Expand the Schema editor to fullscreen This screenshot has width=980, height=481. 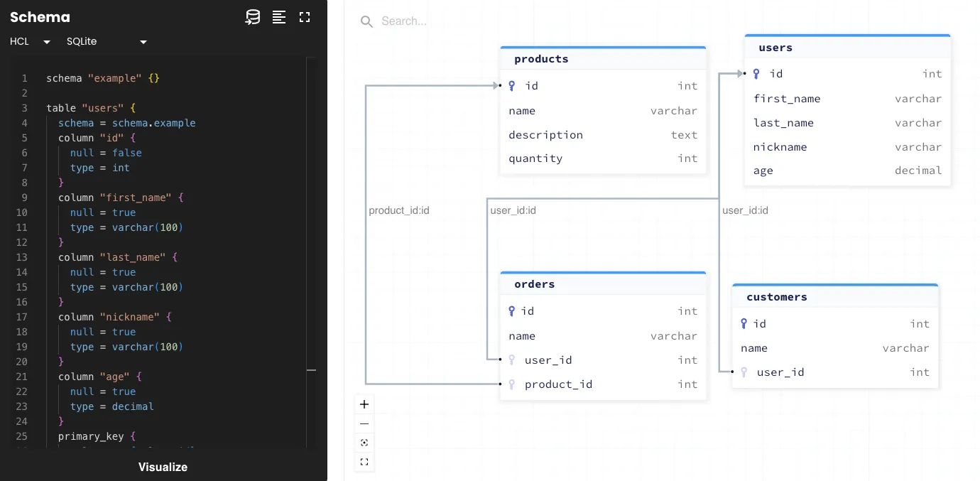click(x=305, y=18)
